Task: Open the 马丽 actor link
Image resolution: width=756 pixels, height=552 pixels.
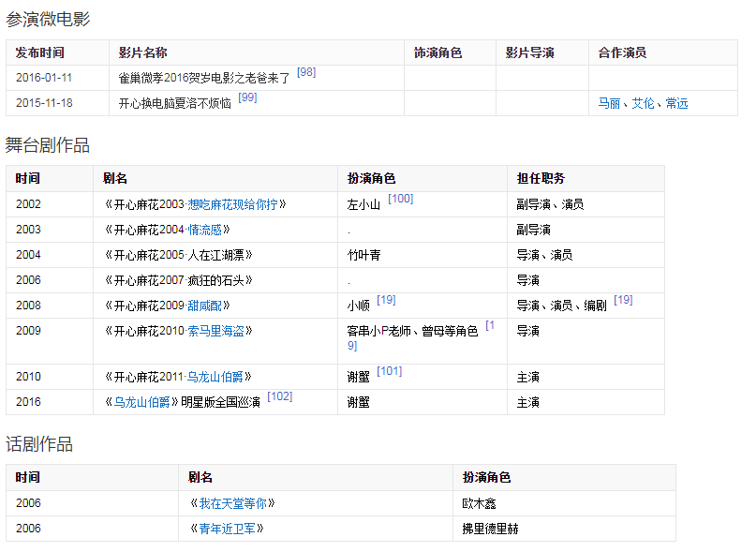Action: [609, 103]
